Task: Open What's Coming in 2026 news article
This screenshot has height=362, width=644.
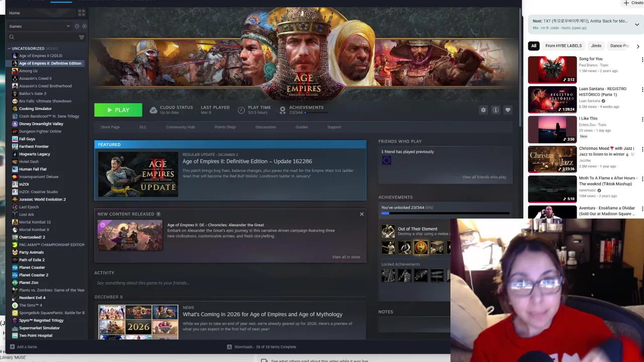Action: coord(262,314)
